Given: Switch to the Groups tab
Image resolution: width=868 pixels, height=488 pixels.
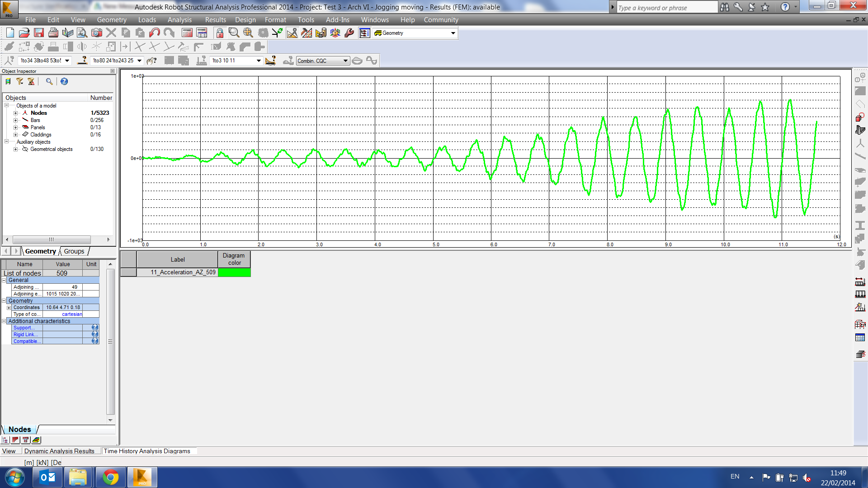Looking at the screenshot, I should tap(74, 251).
